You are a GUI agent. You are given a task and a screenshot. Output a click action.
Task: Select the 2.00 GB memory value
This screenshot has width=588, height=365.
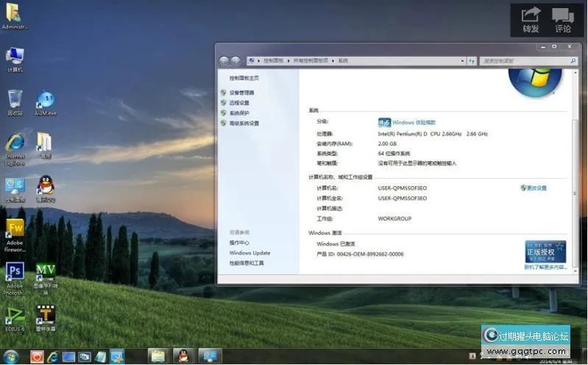(387, 143)
